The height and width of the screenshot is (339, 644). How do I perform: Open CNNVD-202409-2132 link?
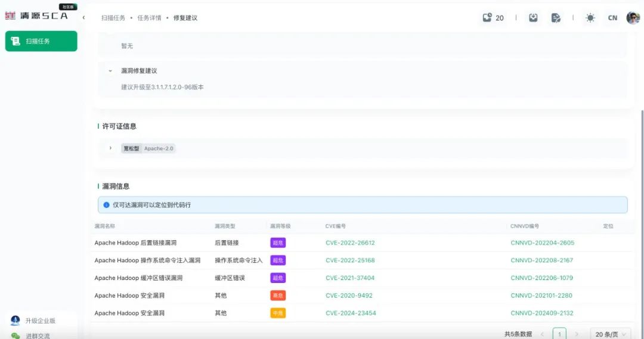[x=541, y=313]
